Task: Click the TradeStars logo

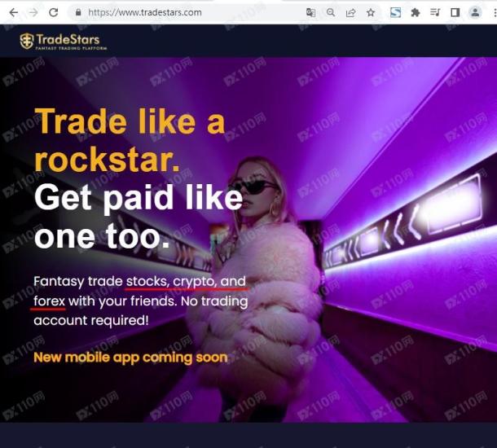Action: 63,42
